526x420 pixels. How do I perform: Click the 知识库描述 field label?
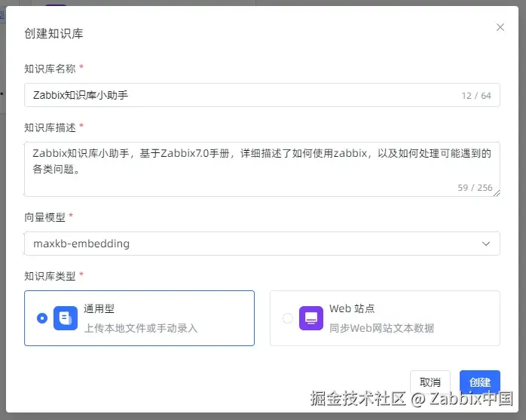click(x=50, y=127)
